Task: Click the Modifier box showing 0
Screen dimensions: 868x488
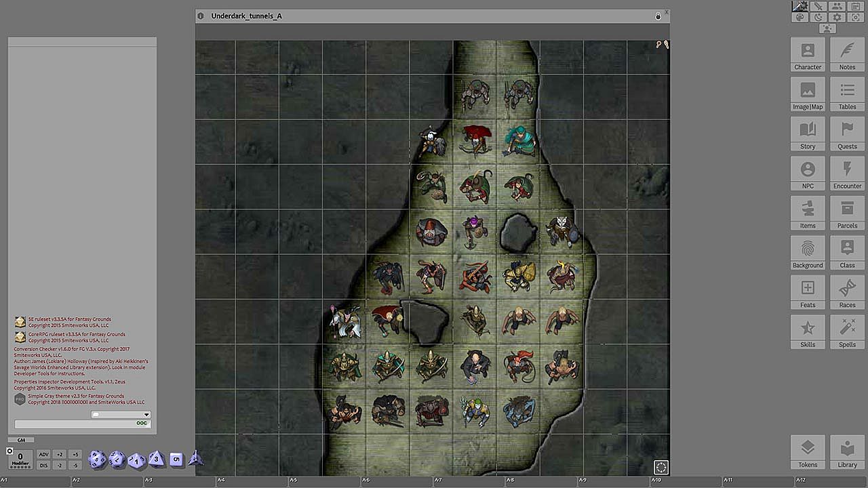Action: click(x=21, y=459)
